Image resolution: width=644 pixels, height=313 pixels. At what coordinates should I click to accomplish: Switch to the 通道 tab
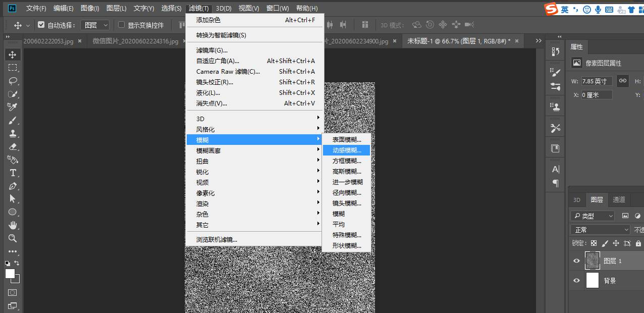(x=619, y=199)
